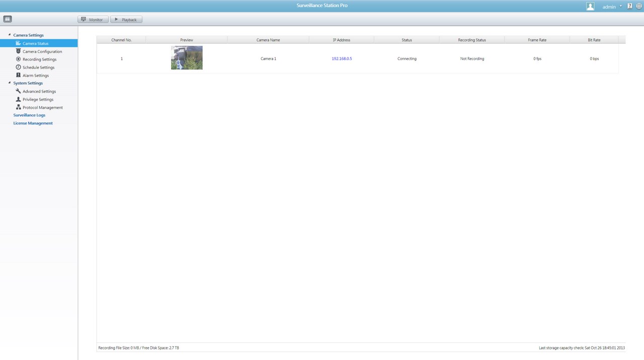Screen dimensions: 644x360
Task: Click the Not Recording cell
Action: (472, 59)
